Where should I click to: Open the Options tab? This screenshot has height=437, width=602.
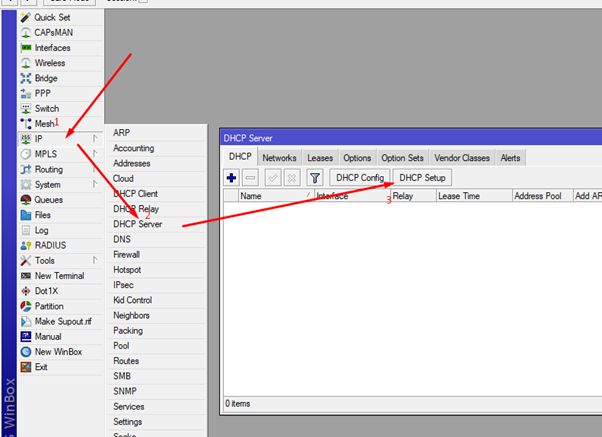point(357,158)
